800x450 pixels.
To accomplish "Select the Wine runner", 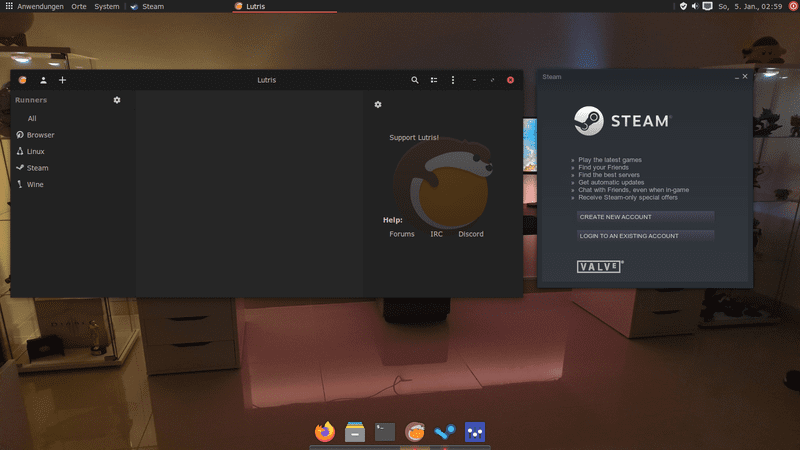I will [35, 184].
